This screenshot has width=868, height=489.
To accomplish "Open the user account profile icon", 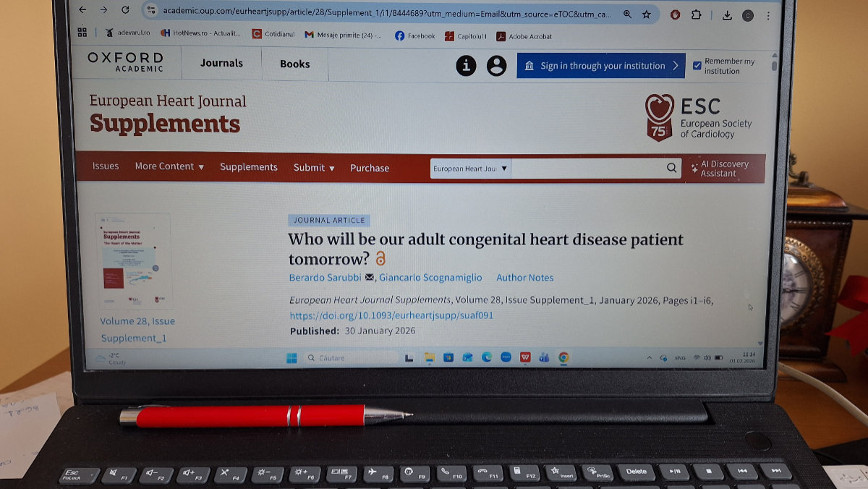I will (496, 66).
